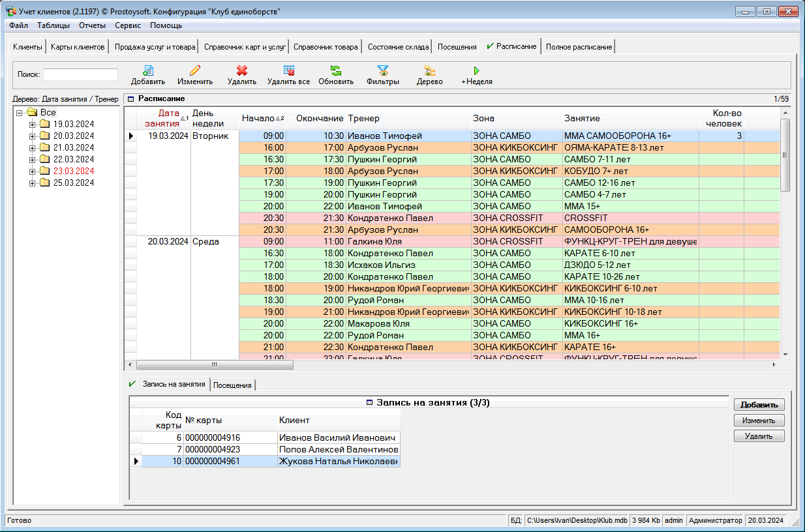Image resolution: width=805 pixels, height=532 pixels.
Task: Expand the 22.03.2024 tree node
Action: (x=33, y=159)
